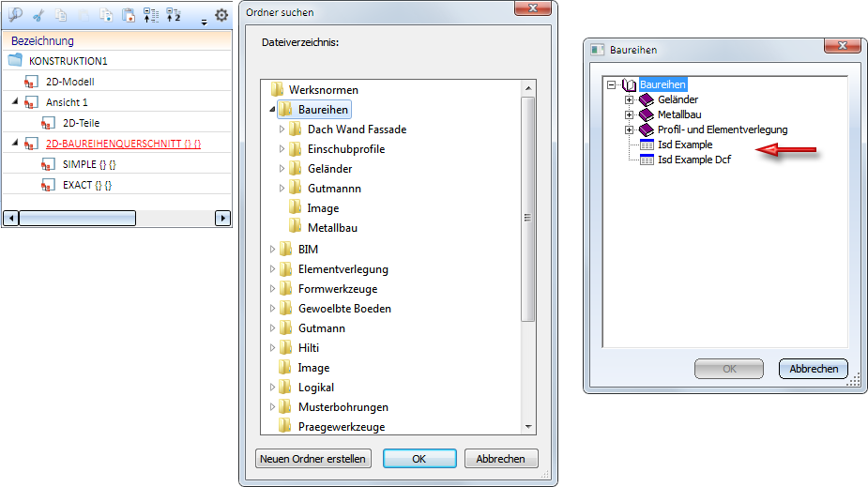
Task: Click the copy with reference point icon
Action: click(x=106, y=16)
